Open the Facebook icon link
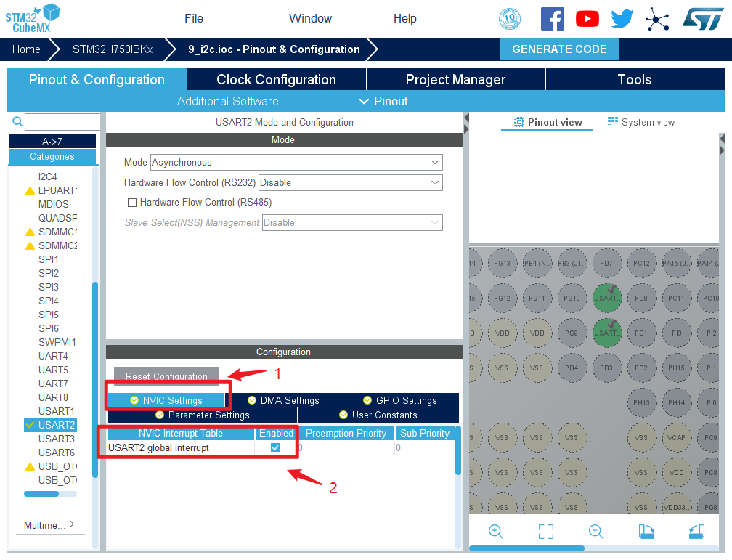This screenshot has height=560, width=732. click(552, 19)
